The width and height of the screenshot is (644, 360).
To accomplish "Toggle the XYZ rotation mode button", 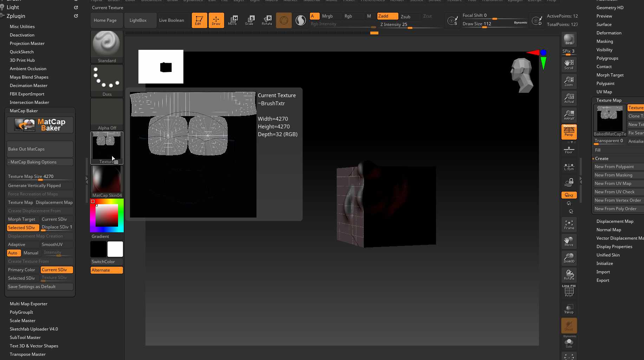I will coord(569,195).
